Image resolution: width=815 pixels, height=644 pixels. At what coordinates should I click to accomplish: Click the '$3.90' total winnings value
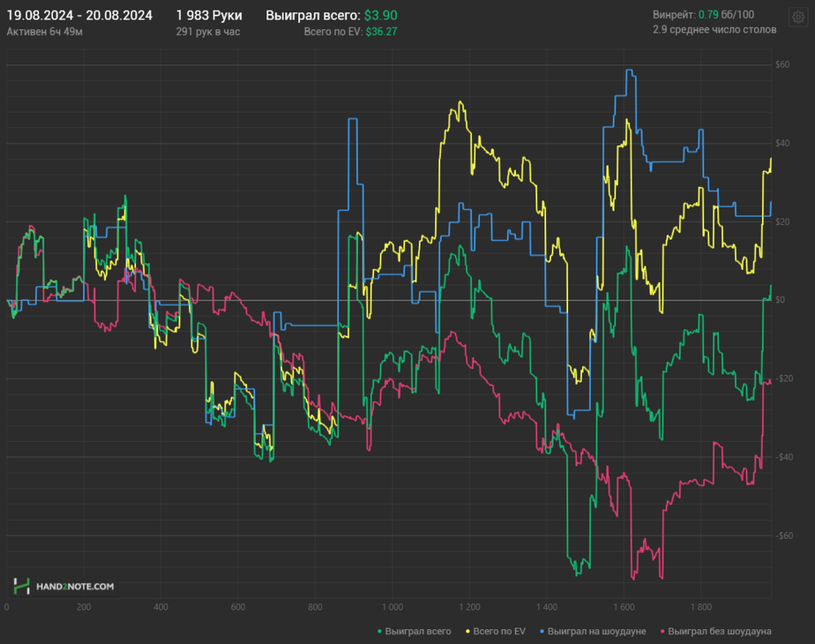click(x=381, y=15)
